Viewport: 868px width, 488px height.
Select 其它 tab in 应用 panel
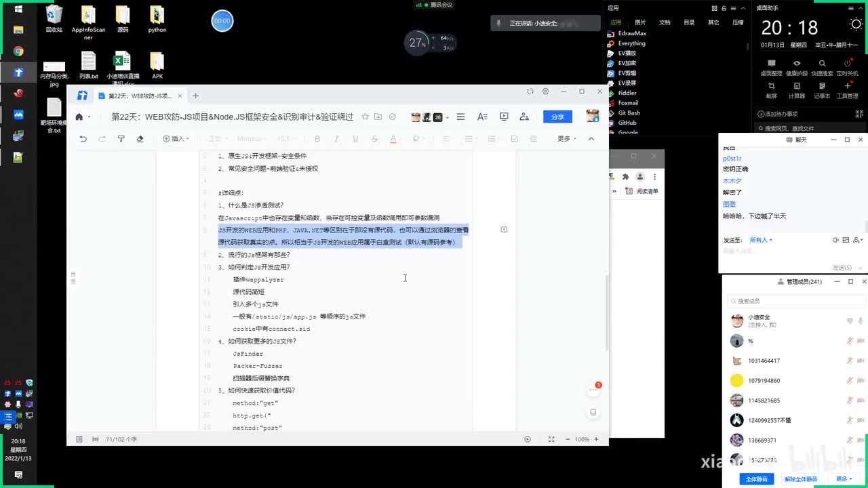[713, 22]
